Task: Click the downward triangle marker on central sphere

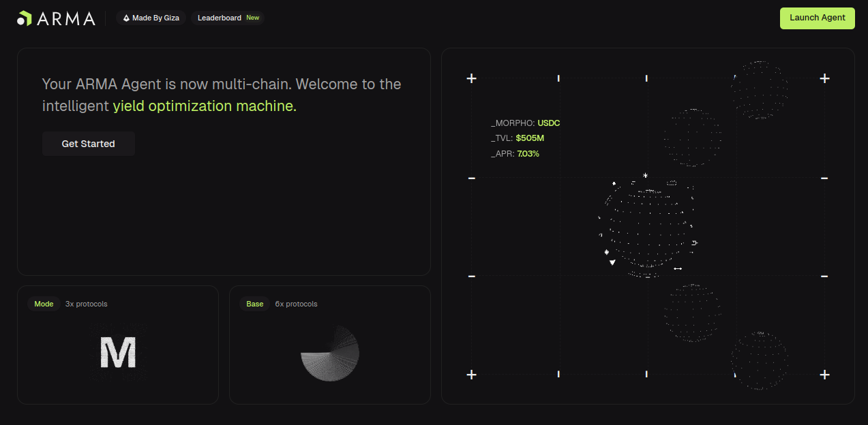Action: pos(612,262)
